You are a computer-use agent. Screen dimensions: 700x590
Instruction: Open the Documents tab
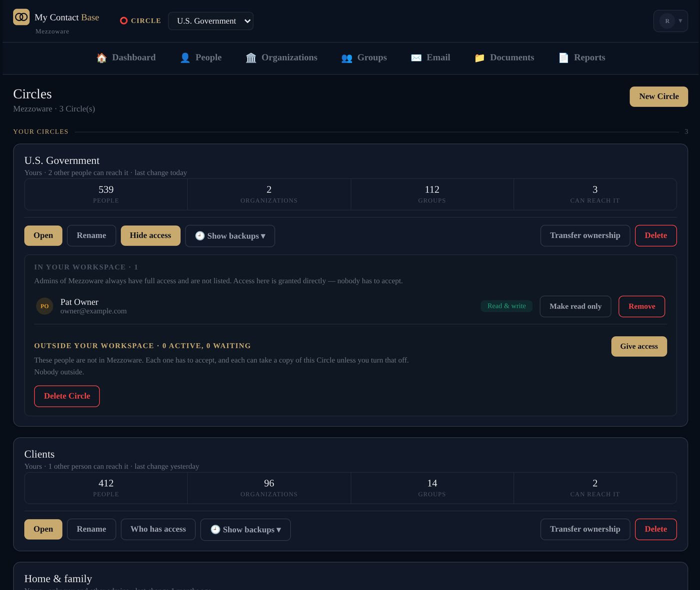pos(504,57)
